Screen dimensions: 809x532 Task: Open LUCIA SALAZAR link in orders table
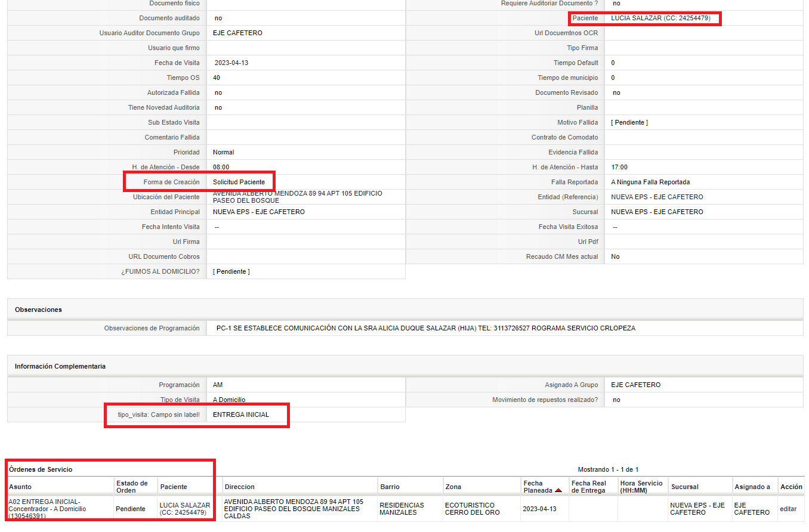(185, 509)
